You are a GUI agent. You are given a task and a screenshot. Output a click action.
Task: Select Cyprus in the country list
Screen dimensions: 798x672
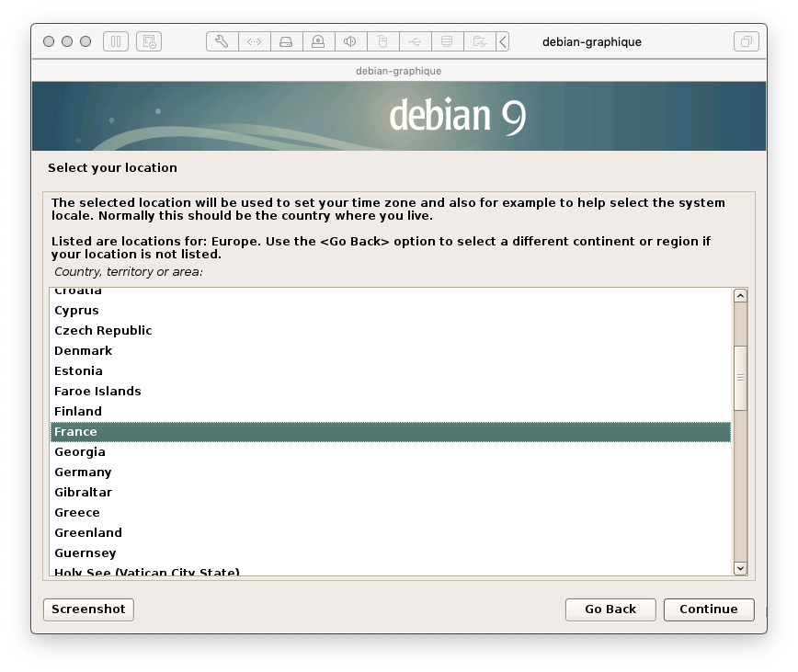pos(391,311)
